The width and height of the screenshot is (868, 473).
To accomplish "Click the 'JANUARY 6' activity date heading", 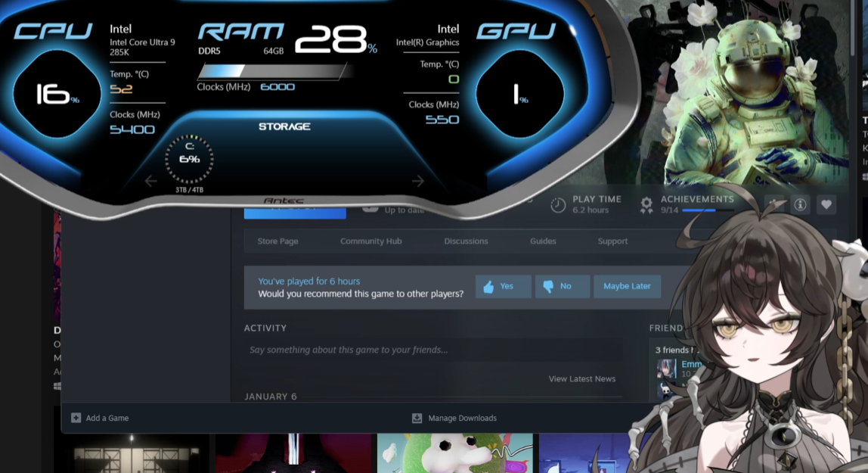I will tap(271, 397).
